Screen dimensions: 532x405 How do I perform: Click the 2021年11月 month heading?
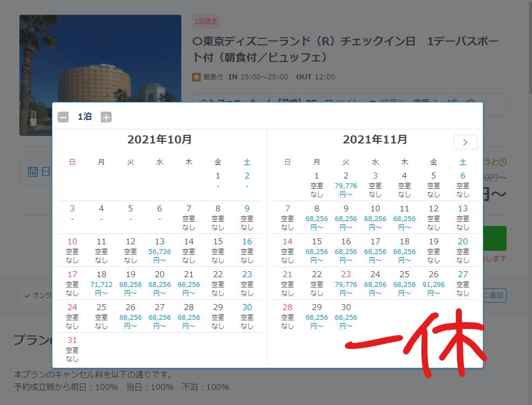(x=375, y=140)
